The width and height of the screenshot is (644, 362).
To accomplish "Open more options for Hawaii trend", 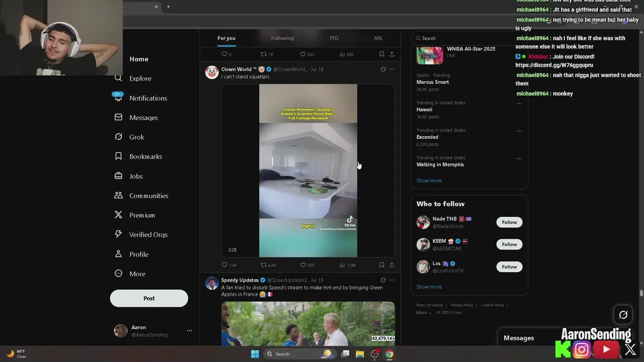I will tap(519, 104).
